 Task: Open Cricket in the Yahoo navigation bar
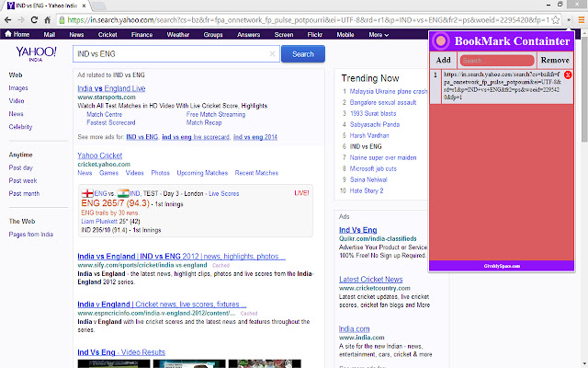[107, 35]
